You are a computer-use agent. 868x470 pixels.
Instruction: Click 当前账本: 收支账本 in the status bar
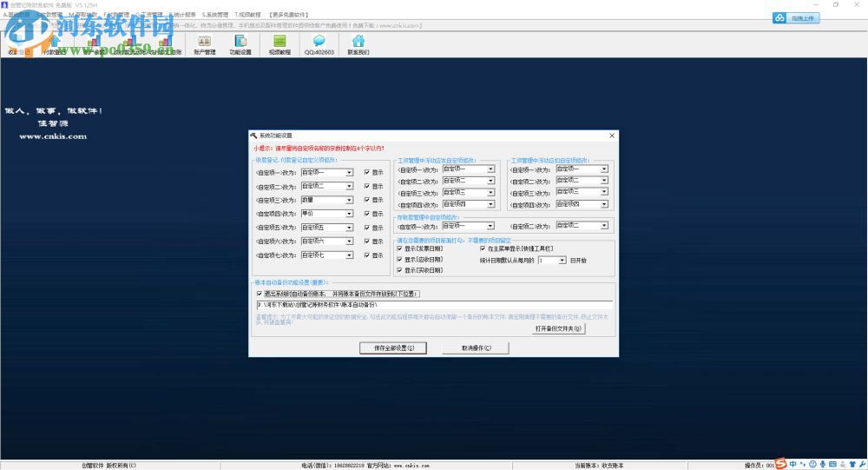(599, 466)
